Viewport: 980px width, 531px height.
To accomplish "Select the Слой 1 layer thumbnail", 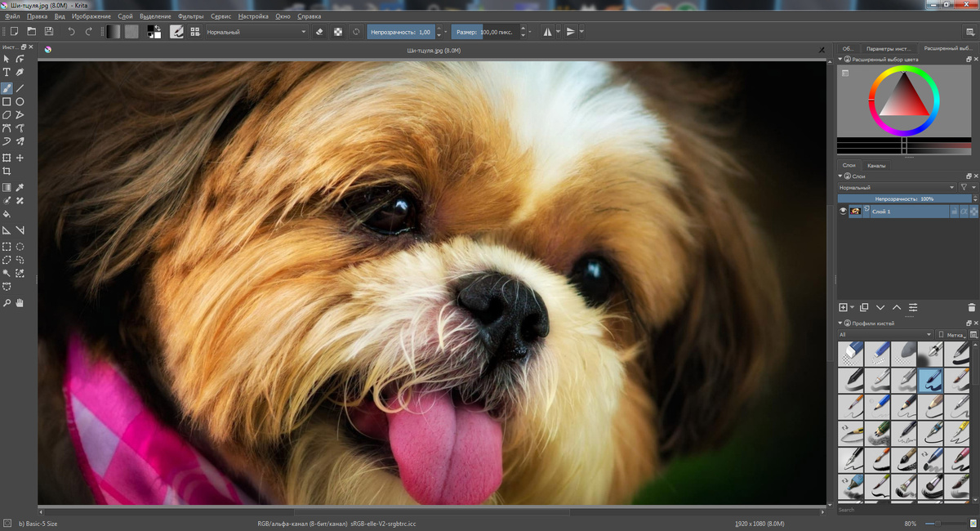I will click(x=855, y=212).
